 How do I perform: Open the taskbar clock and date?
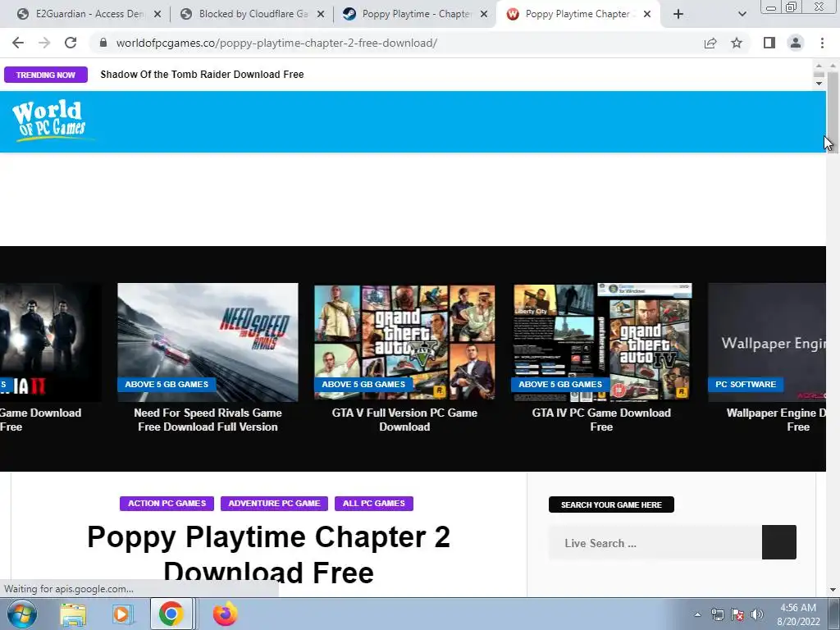point(798,614)
